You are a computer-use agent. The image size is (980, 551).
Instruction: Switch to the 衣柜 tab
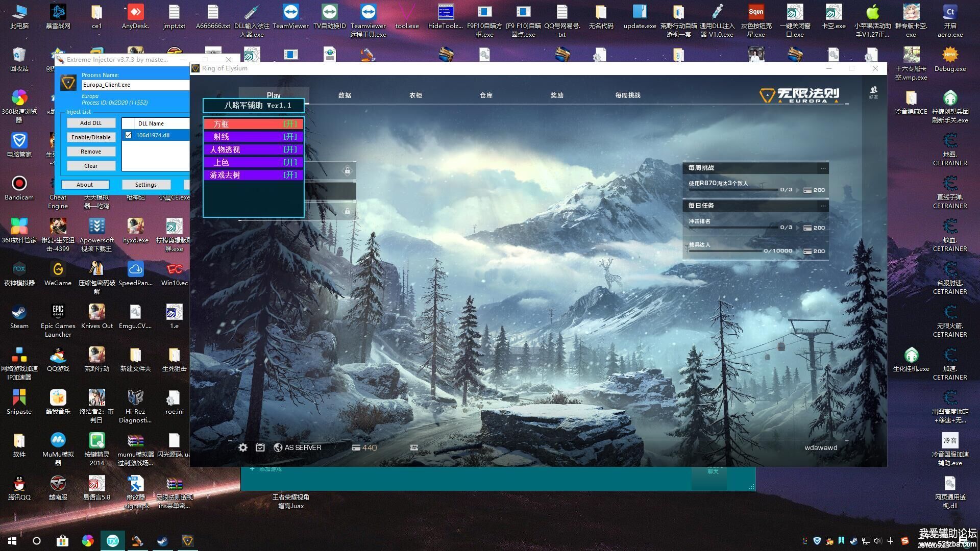(x=415, y=95)
